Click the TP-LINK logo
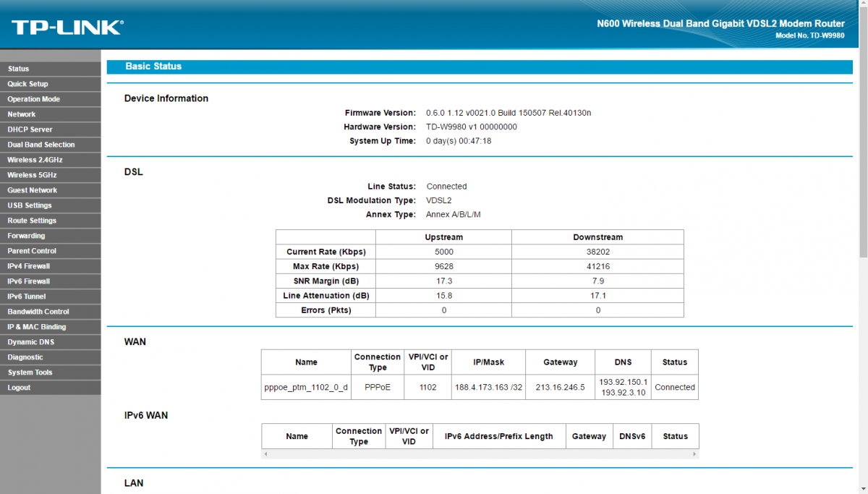 pyautogui.click(x=67, y=27)
